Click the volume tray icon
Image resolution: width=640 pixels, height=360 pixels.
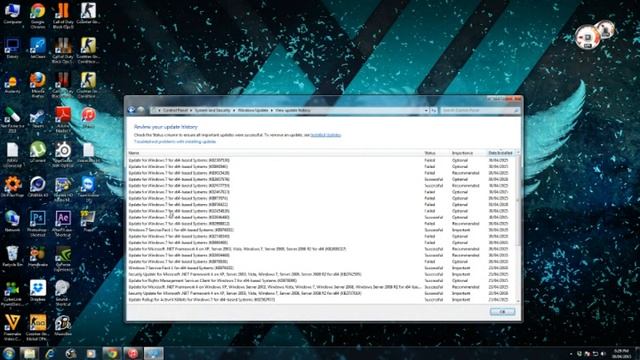pyautogui.click(x=603, y=353)
